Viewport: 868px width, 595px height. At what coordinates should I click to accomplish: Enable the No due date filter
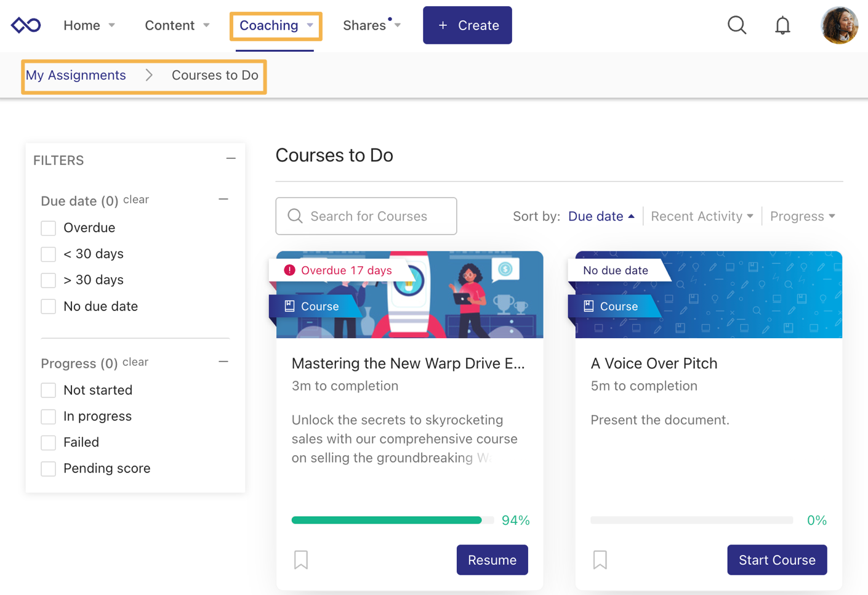[x=49, y=306]
